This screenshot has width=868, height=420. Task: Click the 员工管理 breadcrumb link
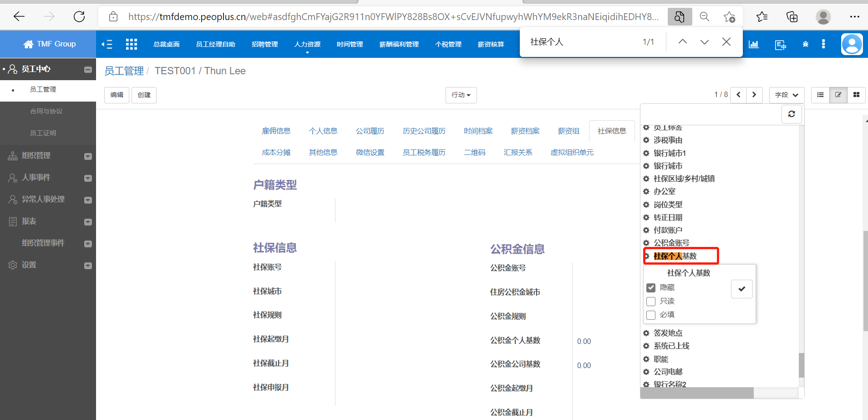(x=124, y=71)
